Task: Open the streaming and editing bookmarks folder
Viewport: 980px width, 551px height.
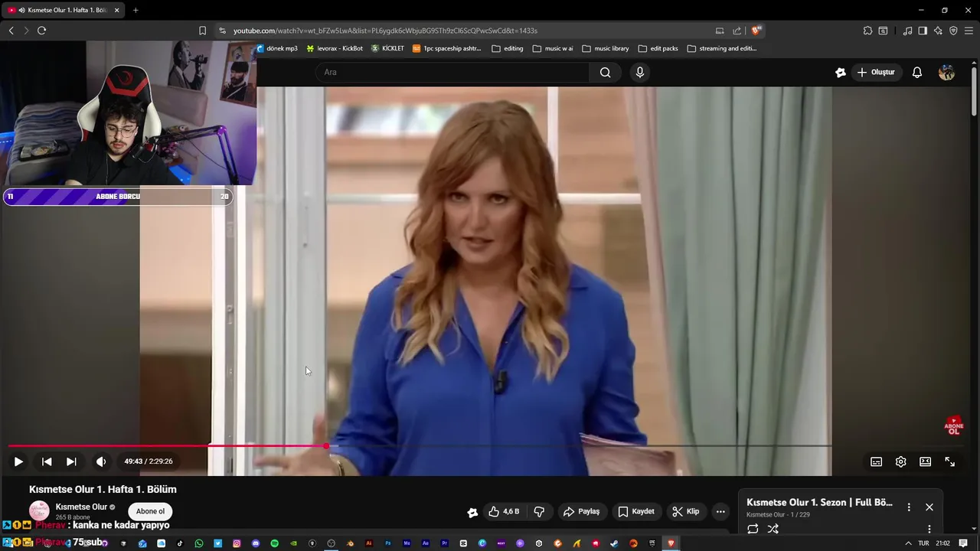Action: pyautogui.click(x=722, y=48)
